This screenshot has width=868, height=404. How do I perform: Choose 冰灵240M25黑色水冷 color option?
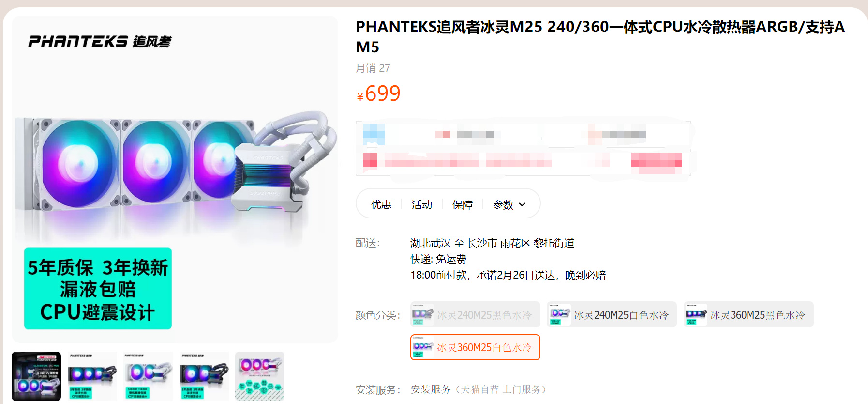click(x=475, y=314)
